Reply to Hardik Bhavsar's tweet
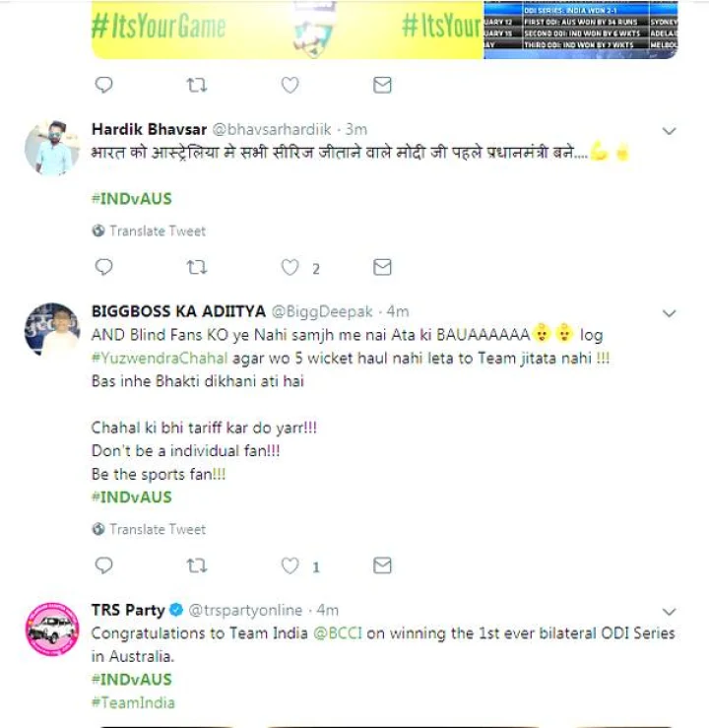The width and height of the screenshot is (709, 728). tap(103, 267)
